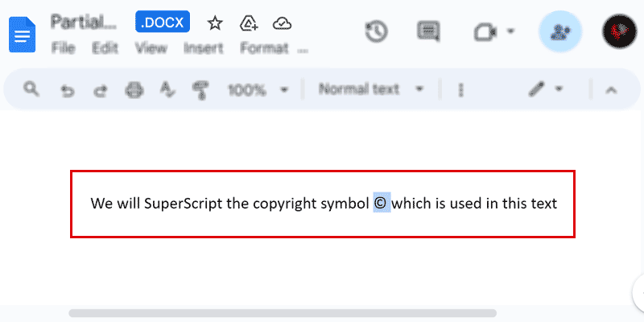Viewport: 644px width, 322px height.
Task: Undo the last action
Action: point(68,90)
